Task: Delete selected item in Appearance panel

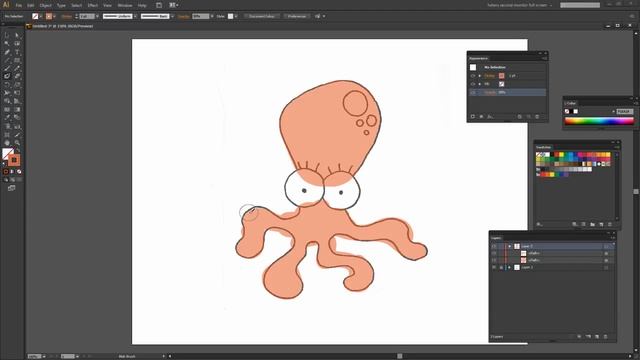Action: (x=537, y=117)
